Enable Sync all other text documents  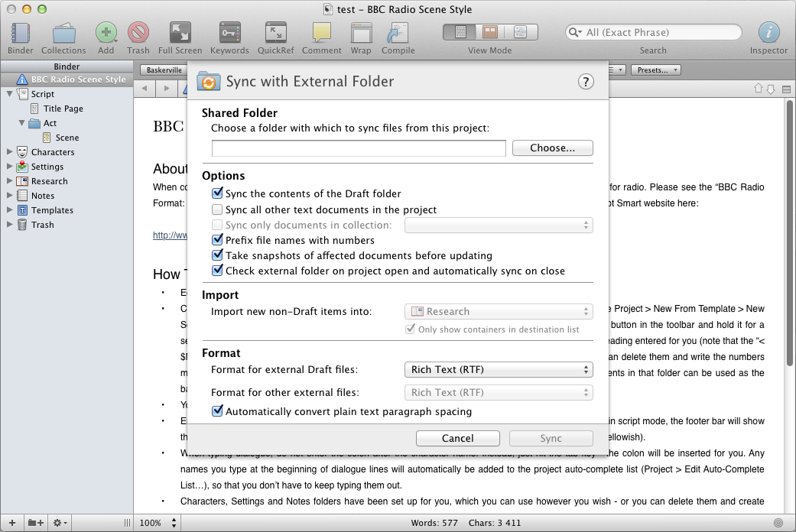pyautogui.click(x=218, y=209)
